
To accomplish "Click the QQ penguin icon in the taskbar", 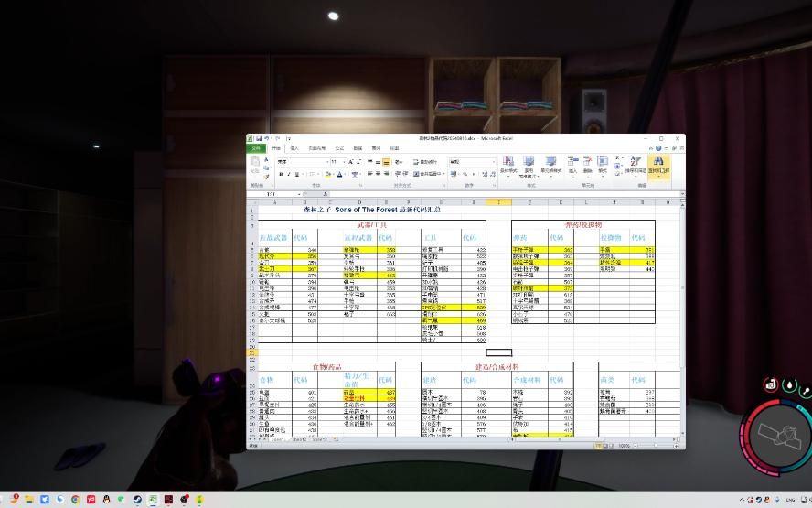I will pos(106,499).
